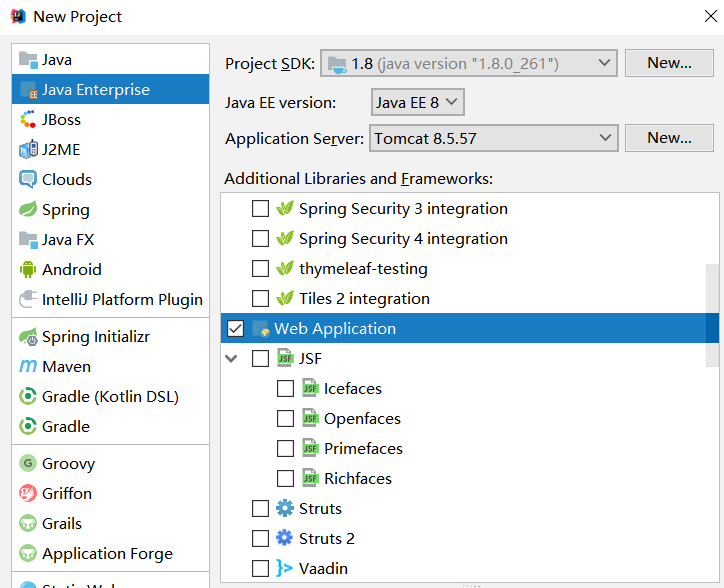Image resolution: width=724 pixels, height=588 pixels.
Task: Check the thymeleaf-testing checkbox
Action: (x=260, y=269)
